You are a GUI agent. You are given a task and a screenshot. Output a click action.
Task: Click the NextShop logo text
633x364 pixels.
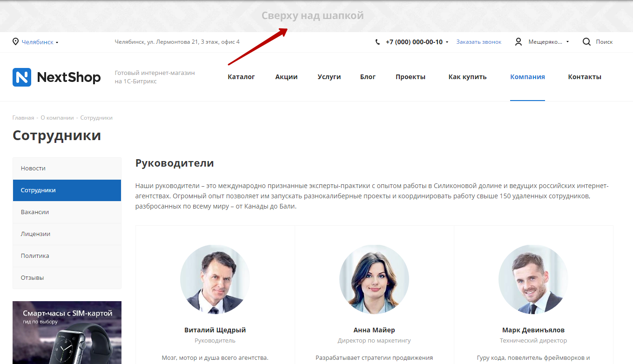click(x=69, y=77)
